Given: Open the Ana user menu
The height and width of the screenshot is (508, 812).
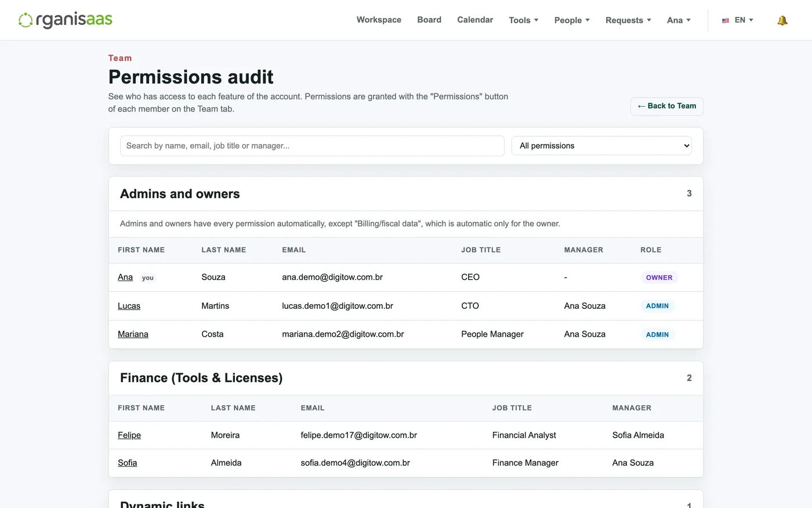Looking at the screenshot, I should pyautogui.click(x=679, y=20).
